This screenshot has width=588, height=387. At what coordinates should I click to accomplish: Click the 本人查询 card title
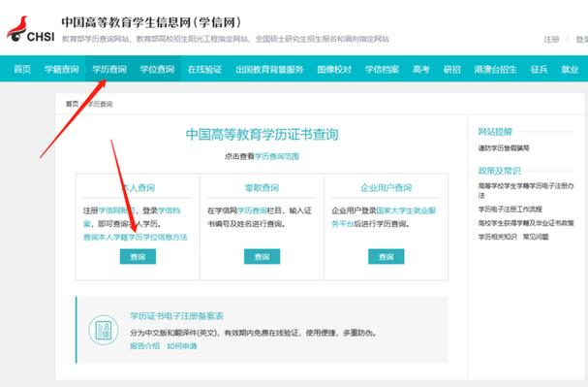click(x=138, y=188)
